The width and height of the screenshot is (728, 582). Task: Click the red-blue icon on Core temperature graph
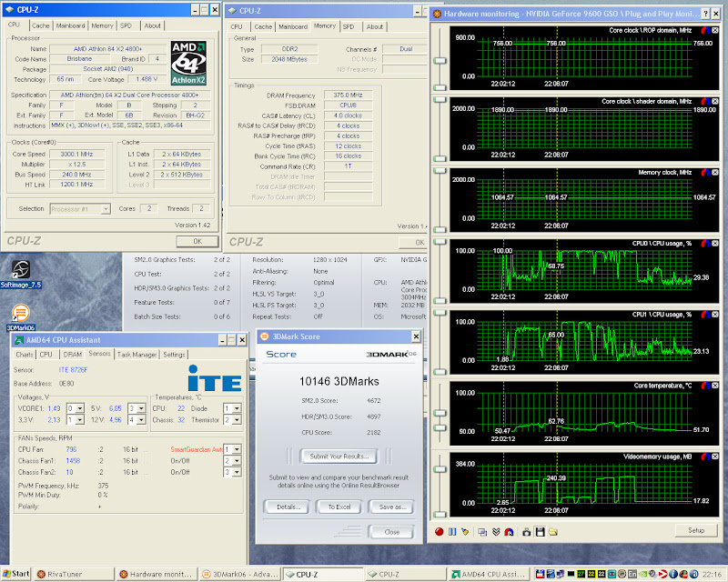point(705,386)
